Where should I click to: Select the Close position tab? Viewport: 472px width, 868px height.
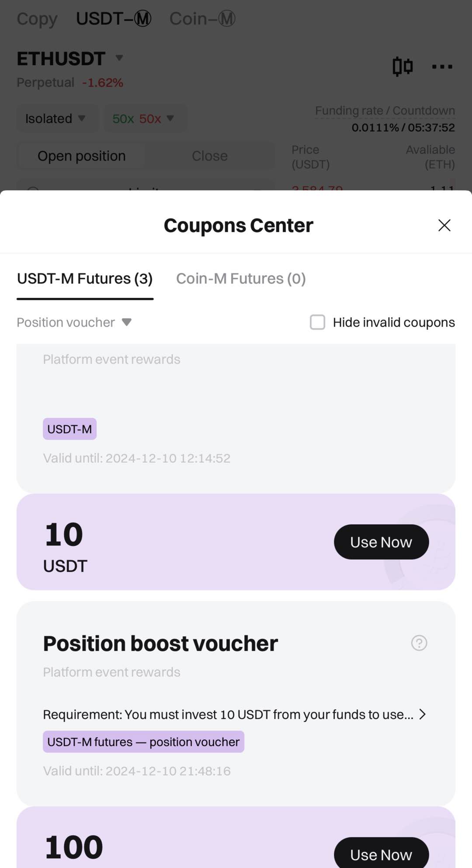(x=210, y=156)
